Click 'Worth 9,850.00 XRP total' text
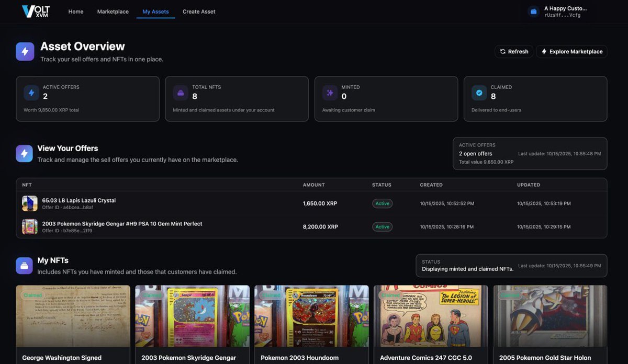The width and height of the screenshot is (628, 364). [x=51, y=110]
